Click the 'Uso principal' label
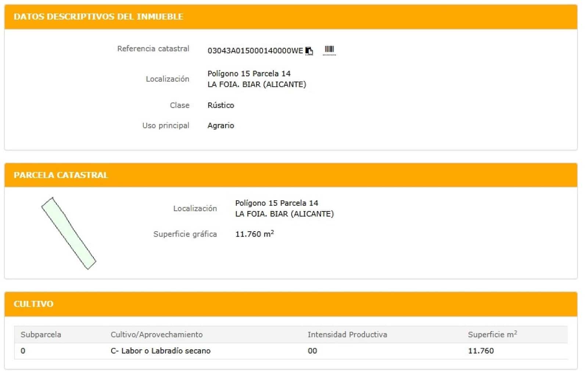Image resolution: width=588 pixels, height=375 pixels. (165, 125)
